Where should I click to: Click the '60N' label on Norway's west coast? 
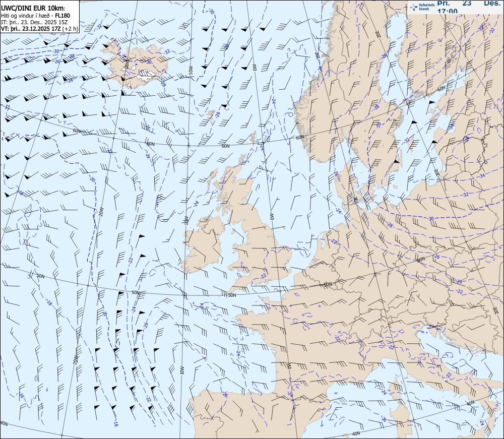(x=300, y=137)
